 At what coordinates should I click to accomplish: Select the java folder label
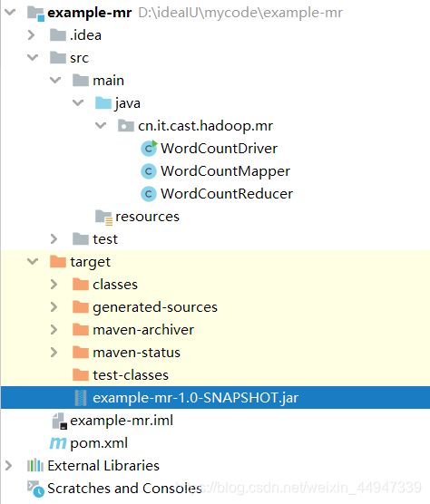128,104
